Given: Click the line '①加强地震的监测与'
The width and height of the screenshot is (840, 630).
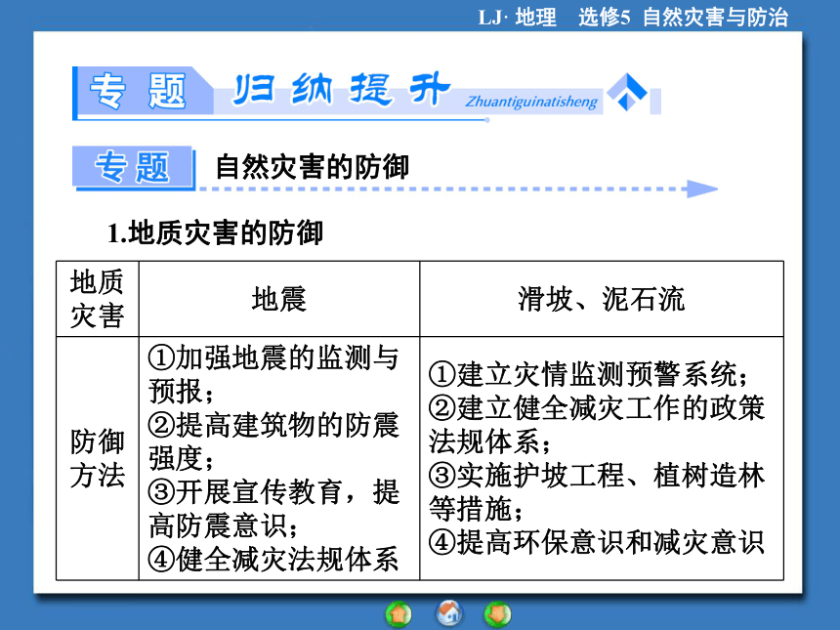Looking at the screenshot, I should click(x=273, y=357).
